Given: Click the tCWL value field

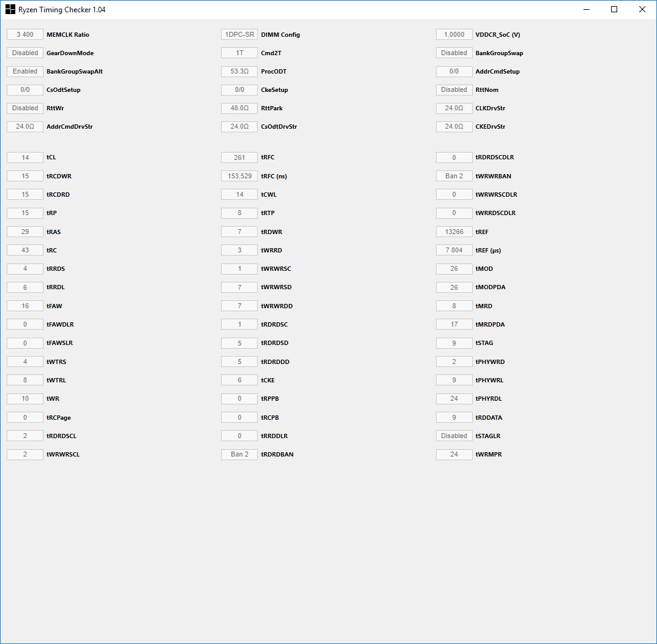Looking at the screenshot, I should (x=239, y=194).
